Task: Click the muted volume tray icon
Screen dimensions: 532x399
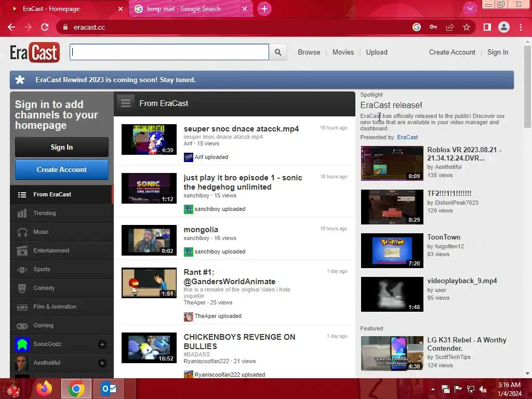Action: (483, 389)
